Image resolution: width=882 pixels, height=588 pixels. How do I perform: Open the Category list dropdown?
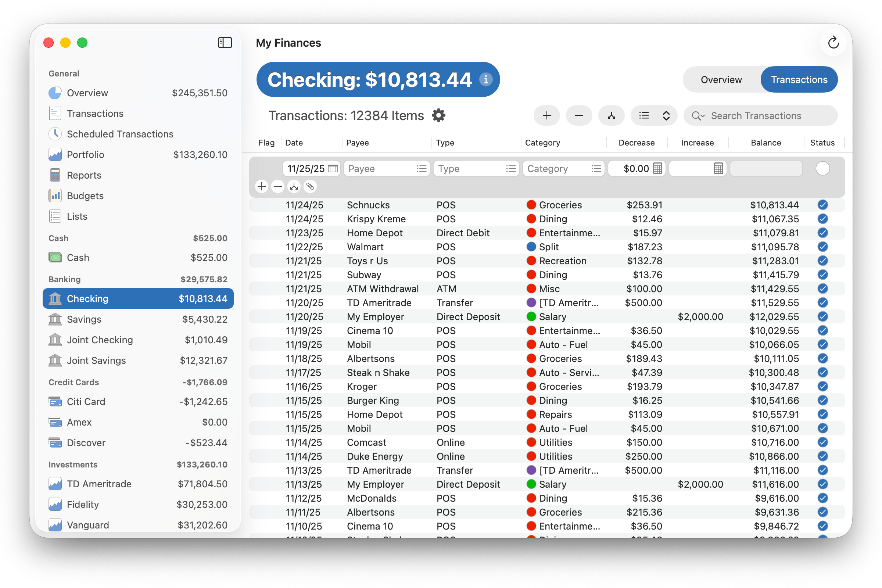point(596,169)
